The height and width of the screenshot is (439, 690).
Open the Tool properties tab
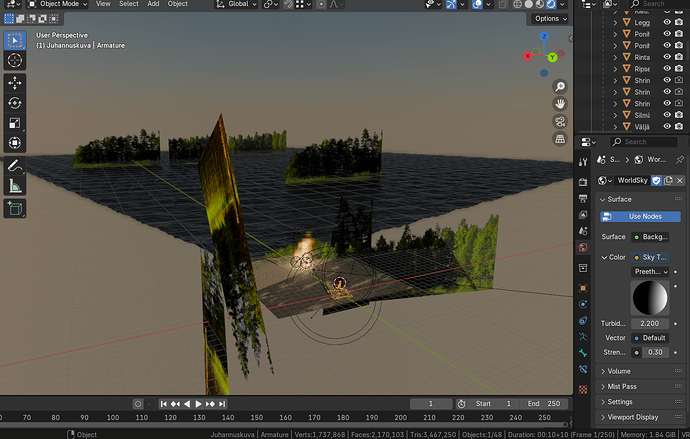[583, 162]
